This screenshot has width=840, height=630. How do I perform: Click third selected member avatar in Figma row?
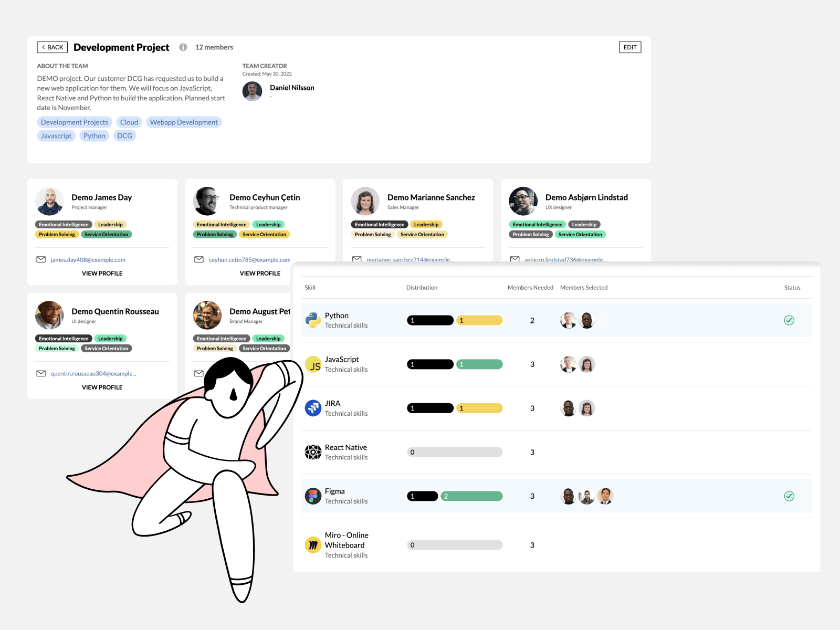tap(605, 496)
